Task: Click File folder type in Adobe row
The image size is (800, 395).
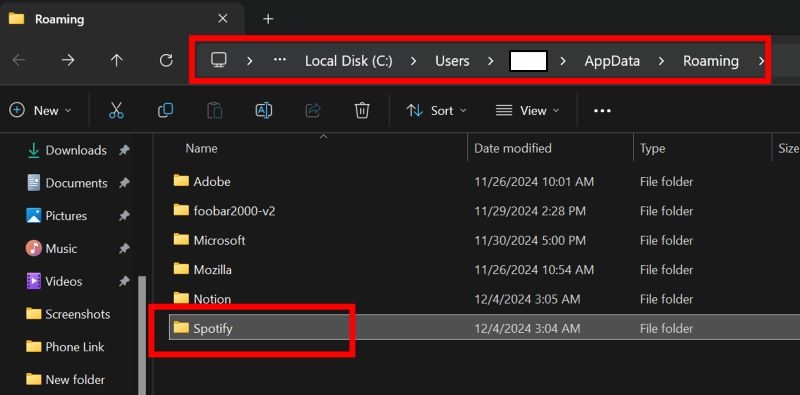Action: coord(666,181)
